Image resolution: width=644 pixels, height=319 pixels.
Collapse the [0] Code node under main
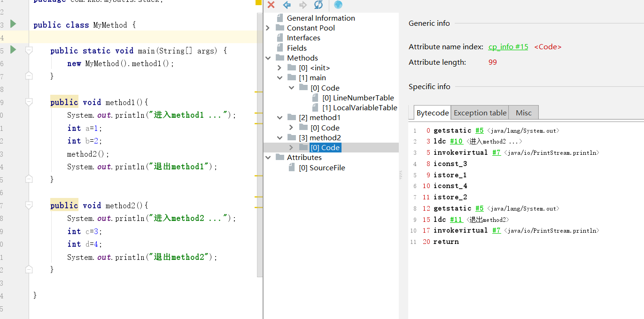(x=291, y=88)
